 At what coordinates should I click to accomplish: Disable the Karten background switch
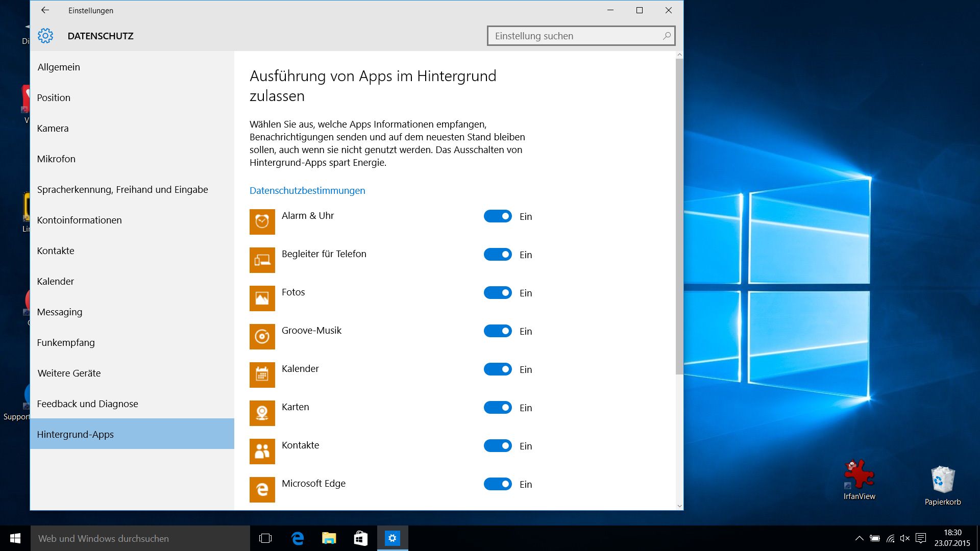click(x=498, y=408)
